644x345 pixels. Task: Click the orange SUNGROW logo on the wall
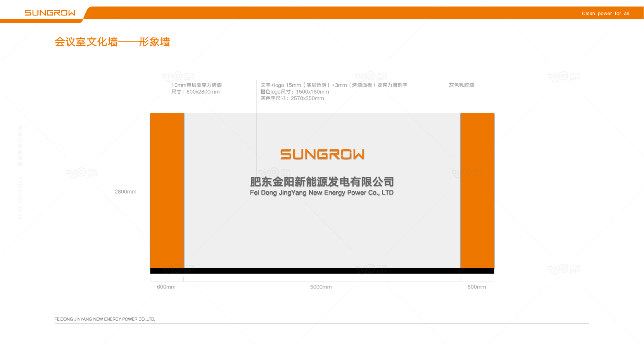point(322,154)
